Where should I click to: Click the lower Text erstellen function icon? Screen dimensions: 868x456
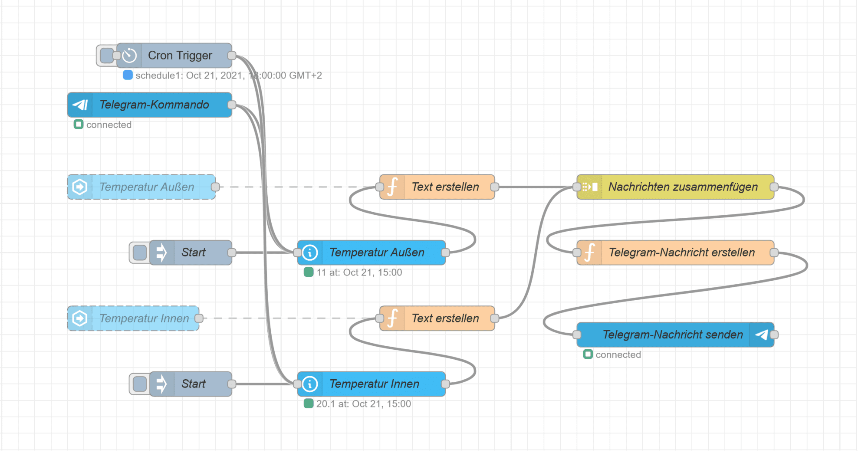(x=392, y=318)
